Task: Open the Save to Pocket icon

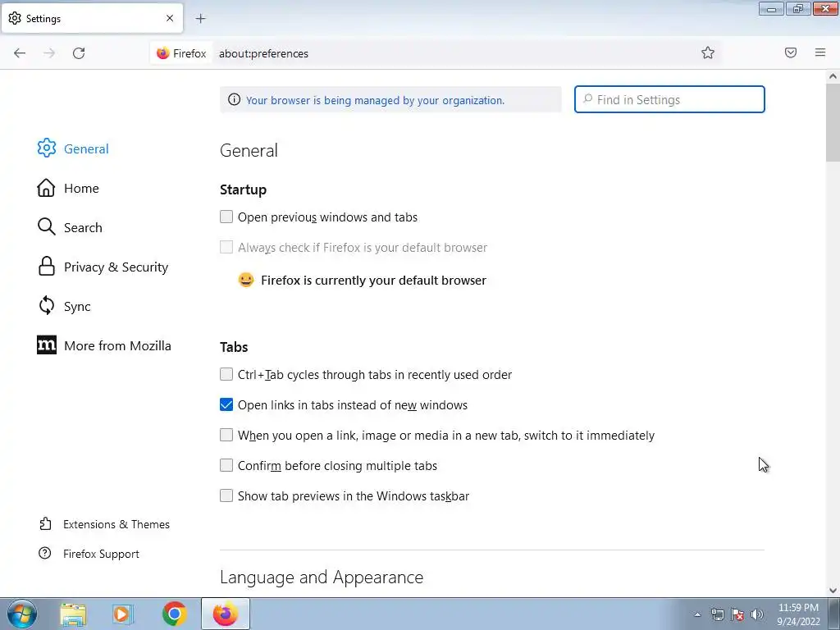Action: 790,52
